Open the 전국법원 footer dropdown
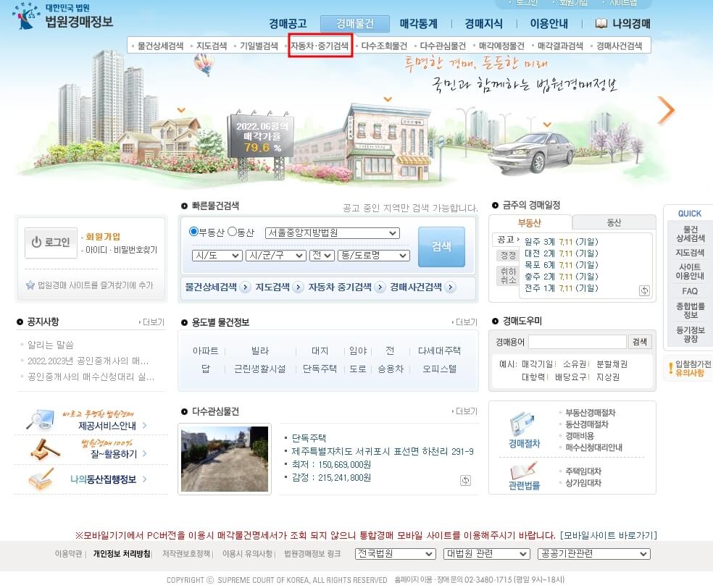This screenshot has width=713, height=588. tap(396, 553)
